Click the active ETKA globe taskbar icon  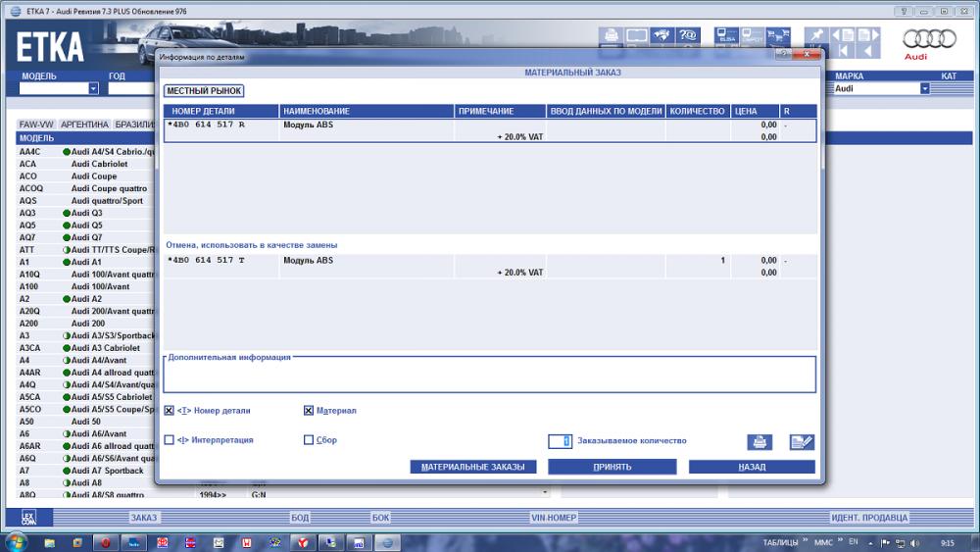[x=387, y=542]
